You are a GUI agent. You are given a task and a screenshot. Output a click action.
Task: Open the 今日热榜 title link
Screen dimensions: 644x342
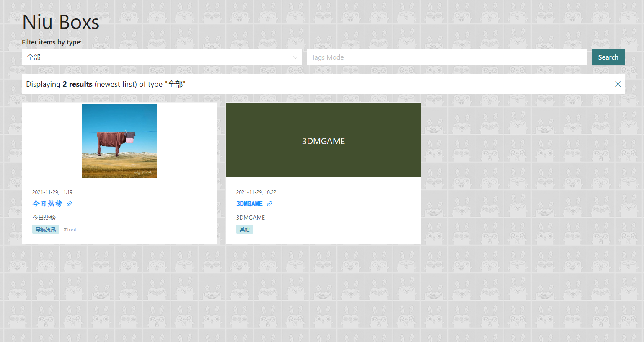pyautogui.click(x=47, y=204)
